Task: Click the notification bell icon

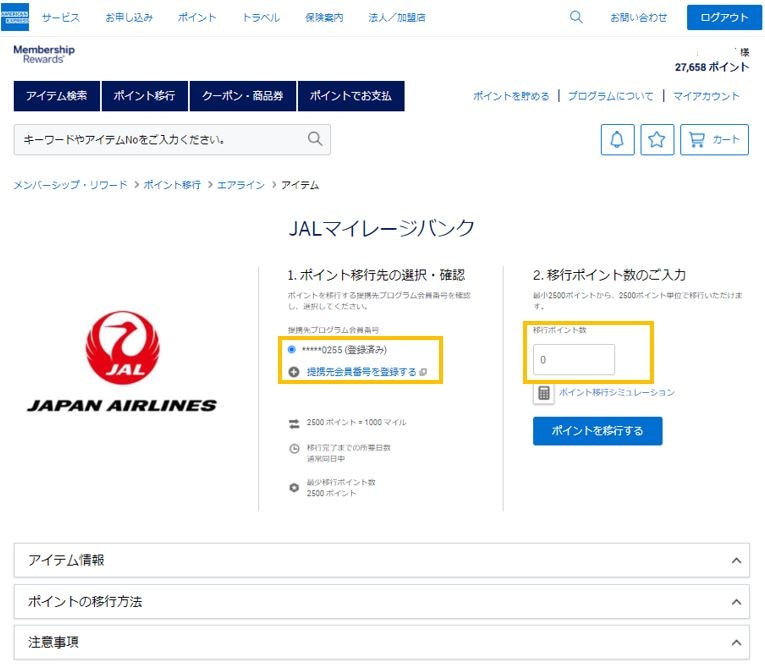Action: (x=617, y=140)
